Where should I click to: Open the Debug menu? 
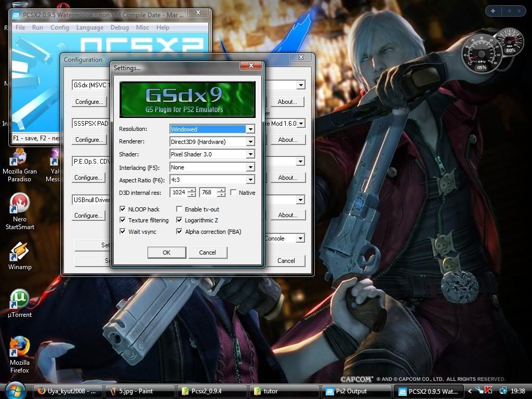pos(120,28)
